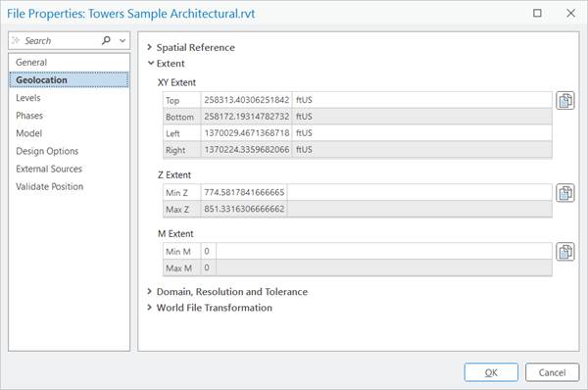Image resolution: width=588 pixels, height=390 pixels.
Task: Click the search magnifier icon
Action: tap(106, 40)
